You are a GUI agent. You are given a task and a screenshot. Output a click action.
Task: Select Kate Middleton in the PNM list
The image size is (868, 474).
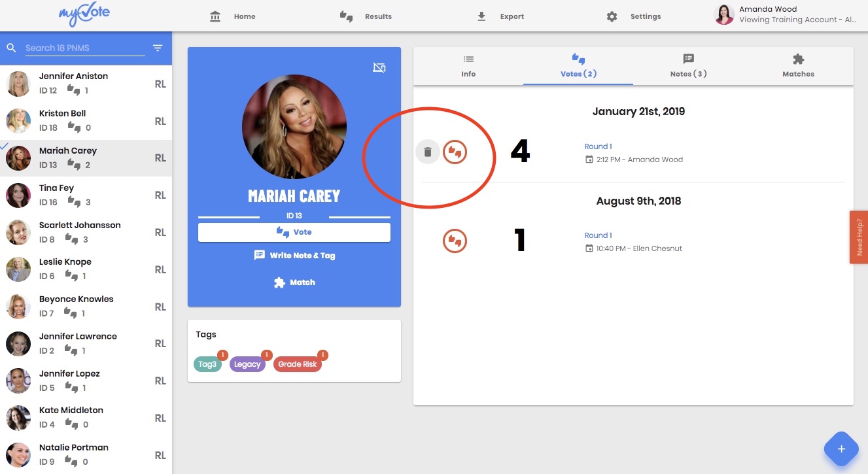pyautogui.click(x=86, y=418)
